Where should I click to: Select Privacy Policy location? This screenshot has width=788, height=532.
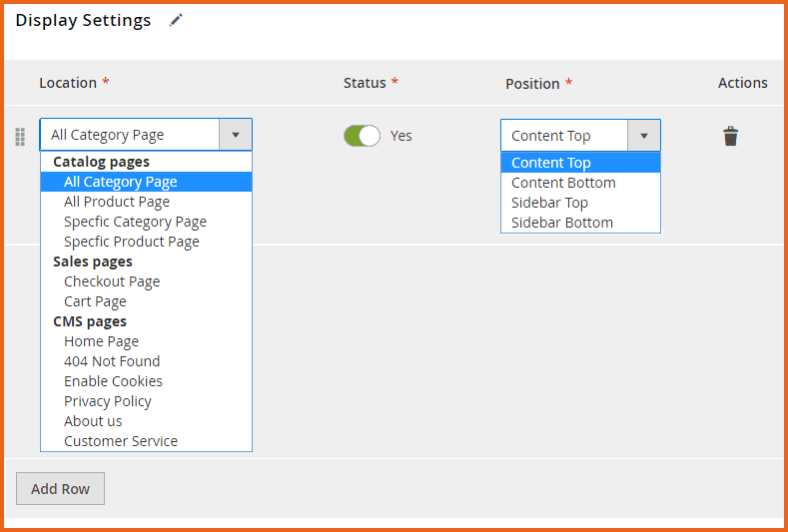point(108,401)
